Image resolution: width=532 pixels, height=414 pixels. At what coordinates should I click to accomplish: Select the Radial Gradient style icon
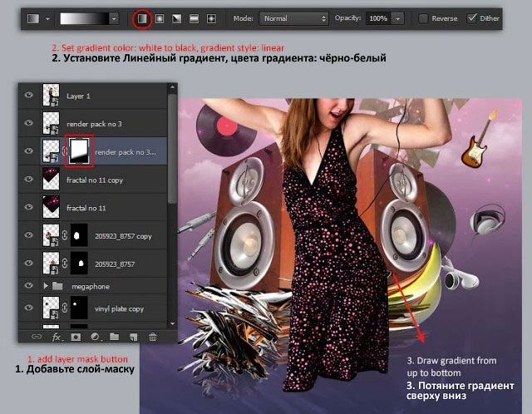160,18
